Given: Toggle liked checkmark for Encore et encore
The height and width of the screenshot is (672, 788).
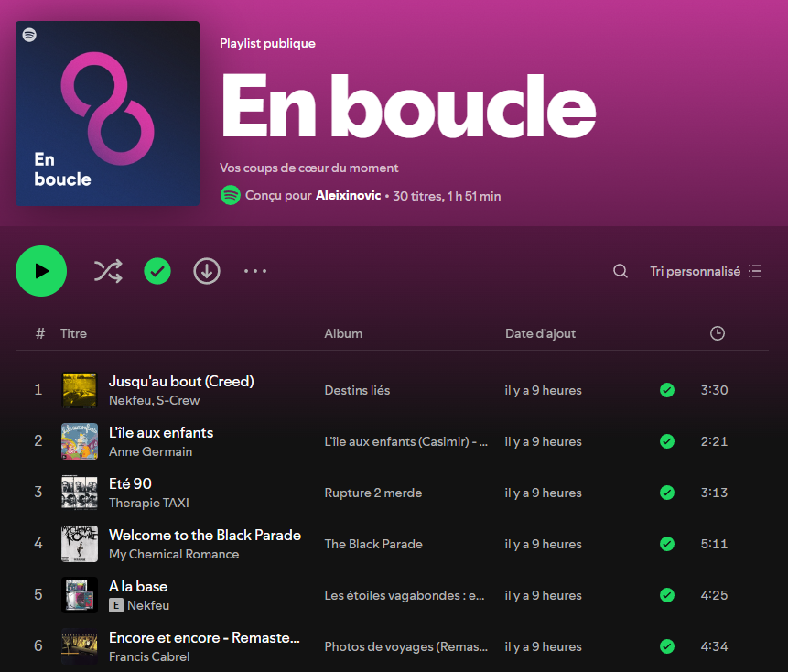Looking at the screenshot, I should click(x=667, y=646).
